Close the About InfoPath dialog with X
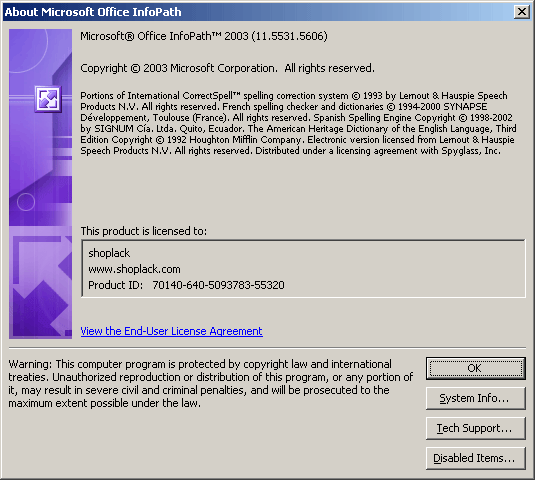Screen dimensions: 535x480 pos(521,12)
